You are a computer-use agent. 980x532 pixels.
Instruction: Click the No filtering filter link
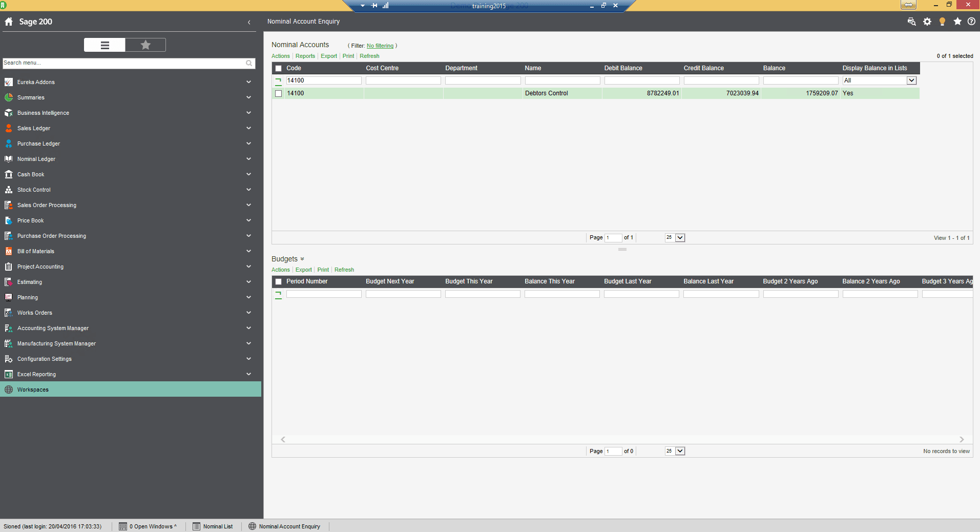coord(380,46)
